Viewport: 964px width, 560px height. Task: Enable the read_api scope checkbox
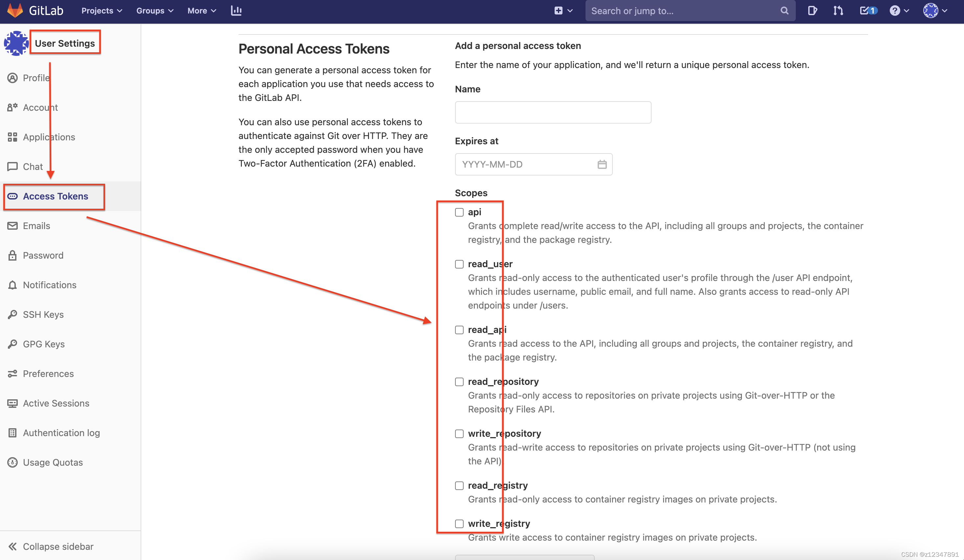(x=458, y=329)
